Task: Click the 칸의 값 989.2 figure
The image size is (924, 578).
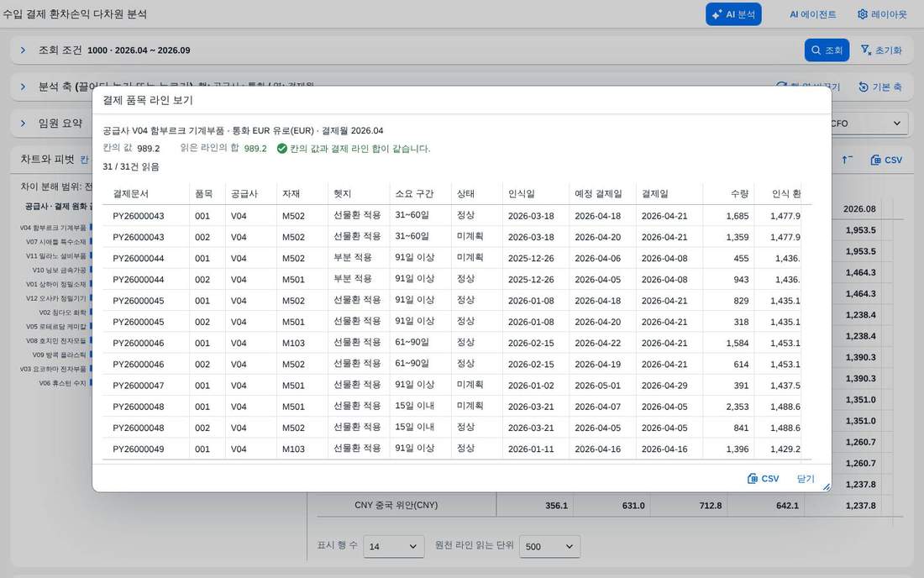Action: tap(149, 149)
